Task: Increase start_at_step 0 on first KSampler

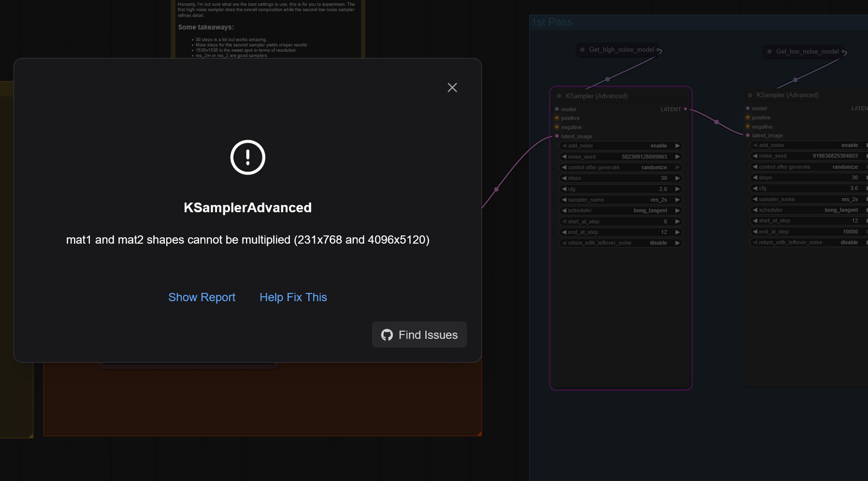Action: (x=678, y=221)
